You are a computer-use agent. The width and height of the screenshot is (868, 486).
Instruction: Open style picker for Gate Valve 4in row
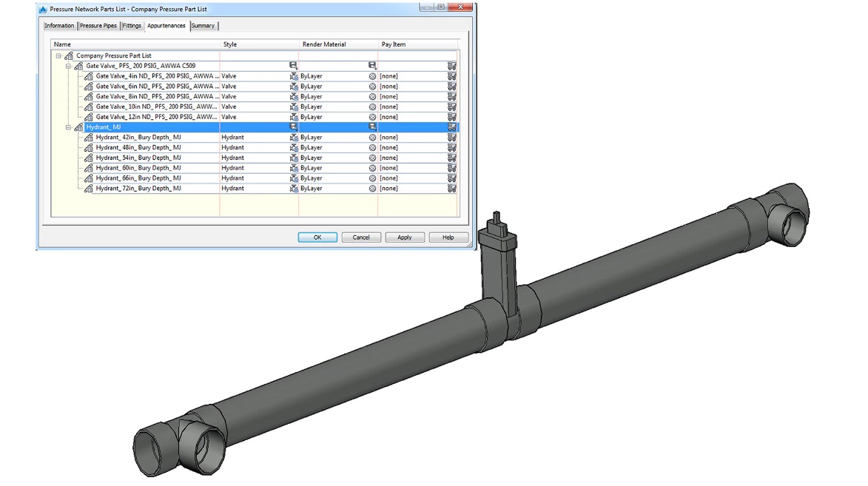tap(293, 76)
